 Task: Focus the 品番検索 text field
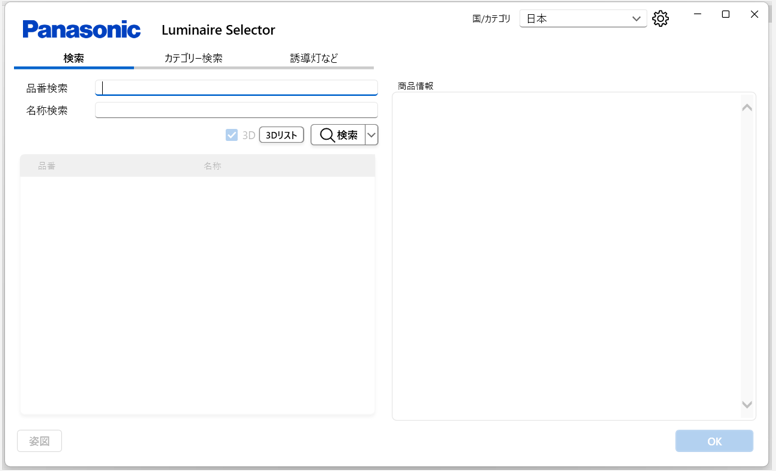point(236,88)
